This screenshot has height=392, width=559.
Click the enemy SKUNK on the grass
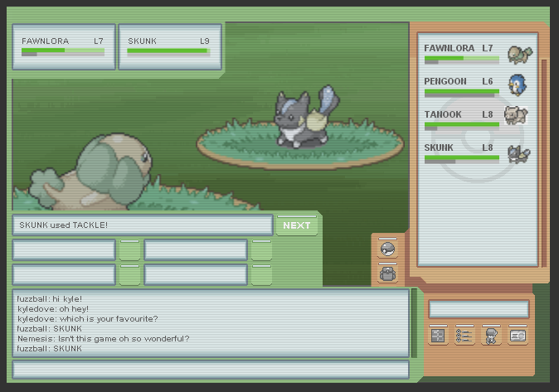[305, 116]
